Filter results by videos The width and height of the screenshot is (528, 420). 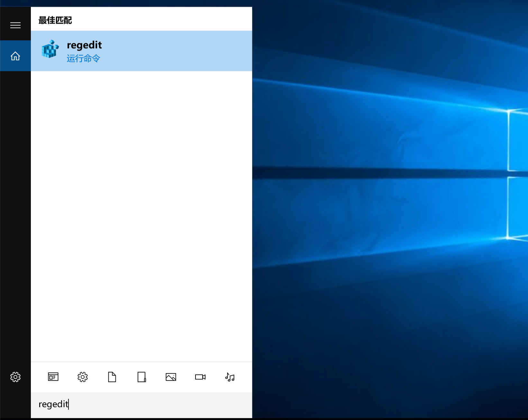click(200, 377)
